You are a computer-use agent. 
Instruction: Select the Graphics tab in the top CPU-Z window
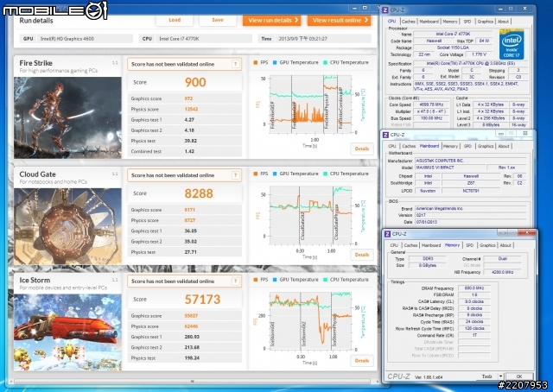(x=486, y=21)
